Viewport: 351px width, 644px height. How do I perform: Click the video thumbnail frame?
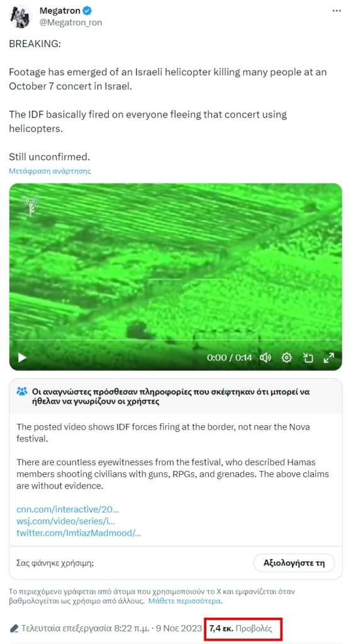tap(175, 277)
